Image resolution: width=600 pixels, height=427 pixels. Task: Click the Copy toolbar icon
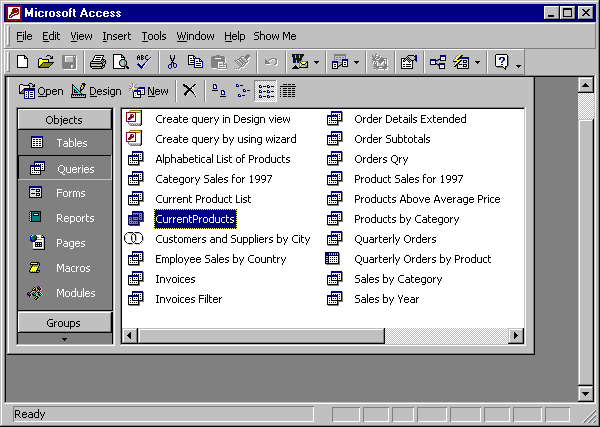[x=195, y=62]
